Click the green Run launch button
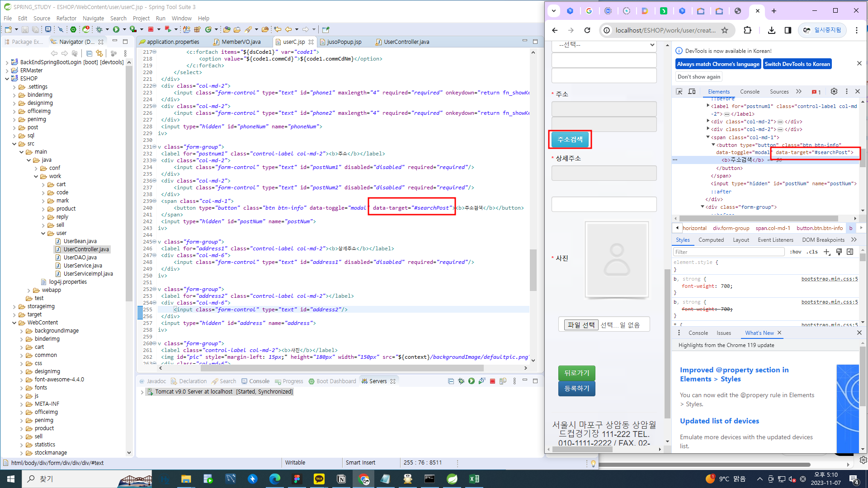The width and height of the screenshot is (868, 488). pos(116,29)
